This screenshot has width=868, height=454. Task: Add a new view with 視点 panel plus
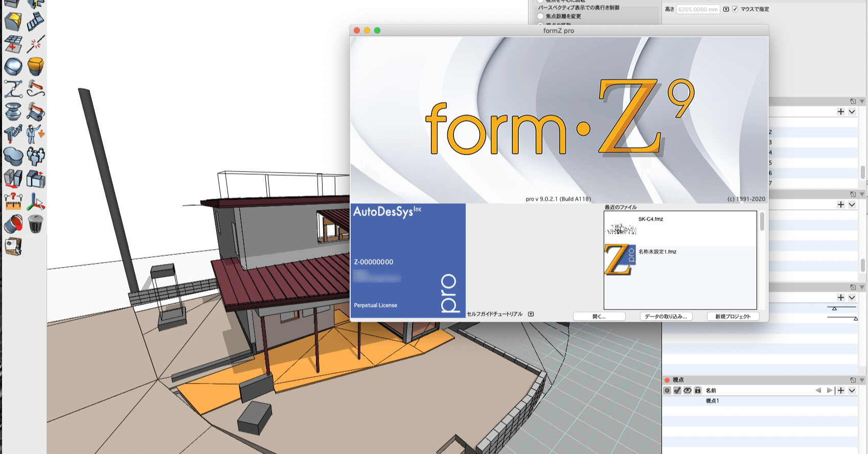[841, 390]
